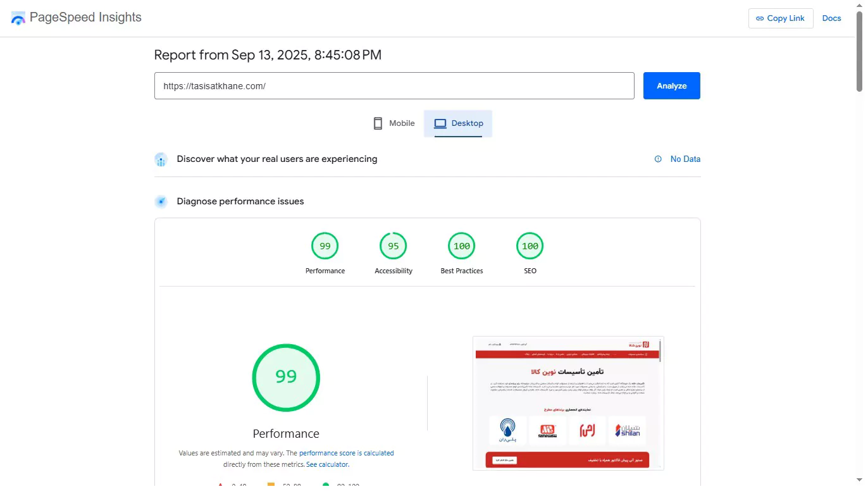Open the See calculator link
868x501 pixels.
pos(327,464)
